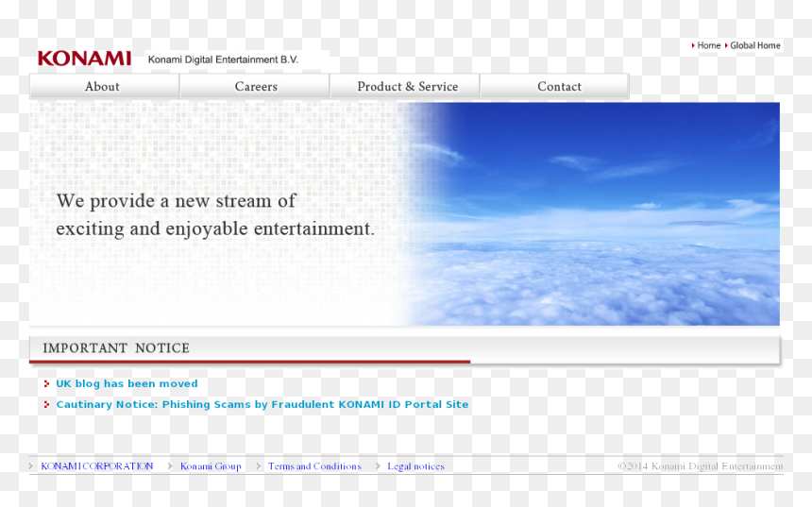Open the Contact menu tab
The width and height of the screenshot is (812, 507).
click(554, 87)
